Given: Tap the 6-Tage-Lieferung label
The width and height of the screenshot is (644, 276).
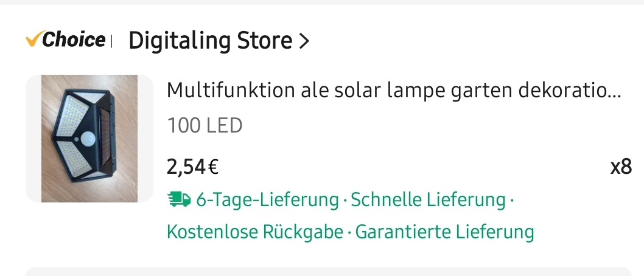Looking at the screenshot, I should pos(267,199).
